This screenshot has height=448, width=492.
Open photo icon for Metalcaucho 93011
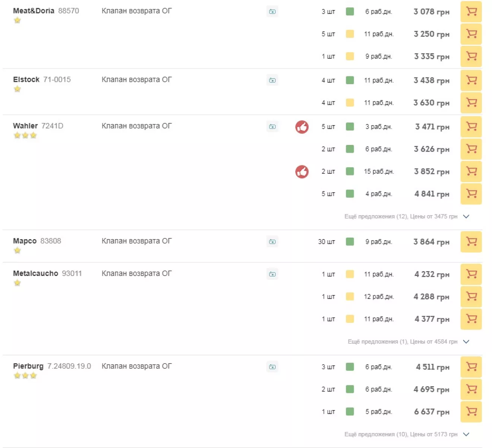click(x=272, y=274)
